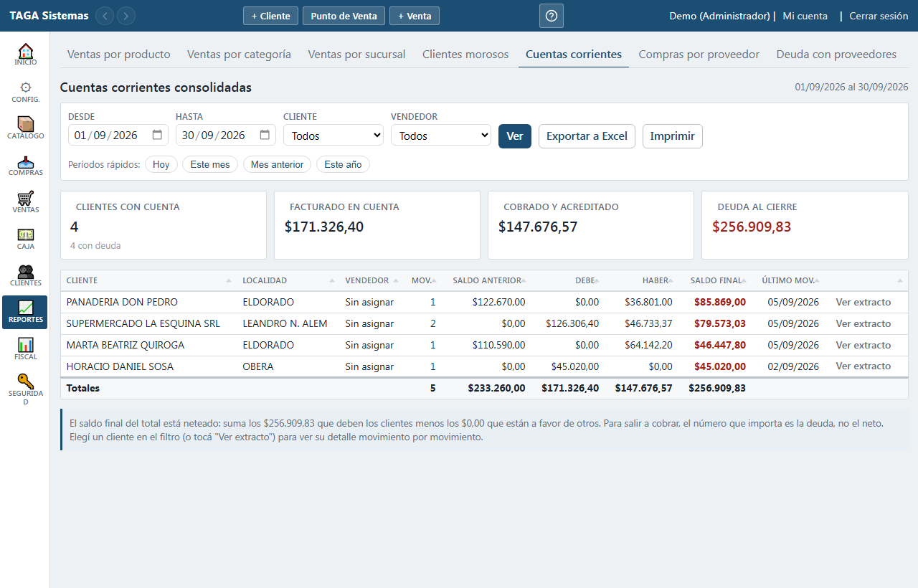This screenshot has width=918, height=588.
Task: Click the forward navigation arrow
Action: click(126, 16)
